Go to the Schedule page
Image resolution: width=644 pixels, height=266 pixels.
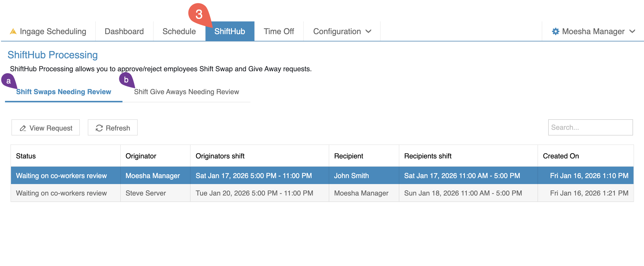pos(179,31)
